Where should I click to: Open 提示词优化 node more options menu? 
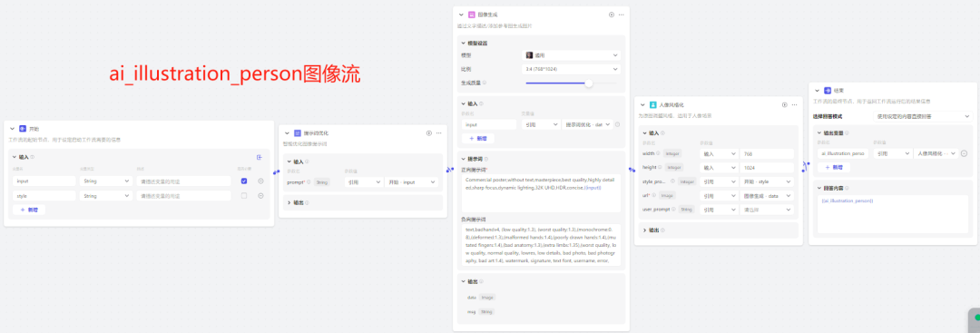pos(439,133)
